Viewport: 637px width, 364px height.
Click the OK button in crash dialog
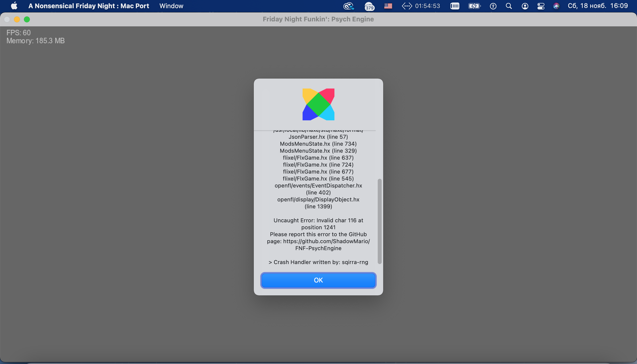point(318,280)
